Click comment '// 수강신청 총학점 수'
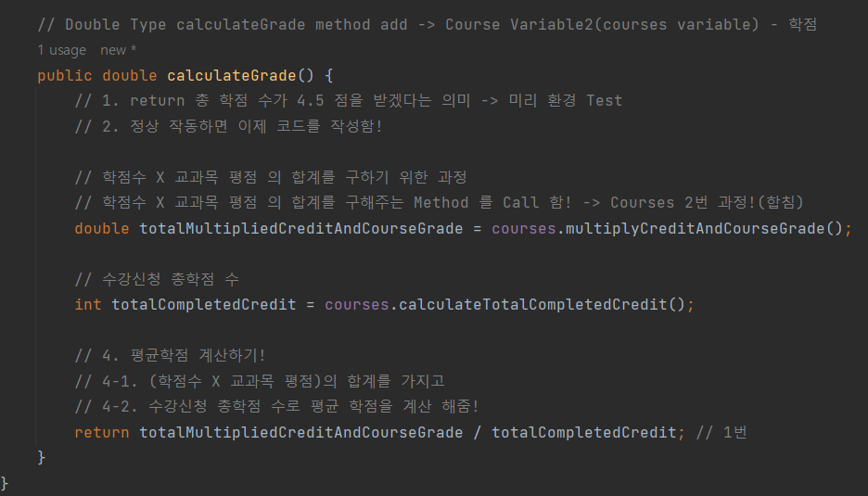 click(x=157, y=279)
